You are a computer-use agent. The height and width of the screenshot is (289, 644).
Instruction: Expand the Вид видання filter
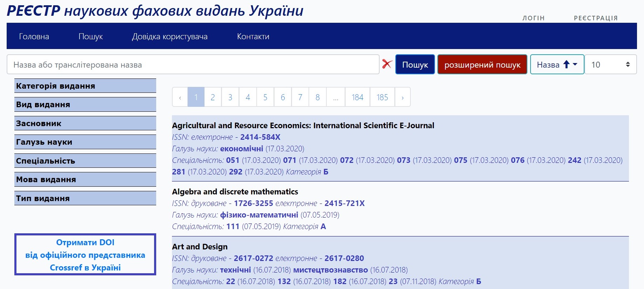point(85,104)
